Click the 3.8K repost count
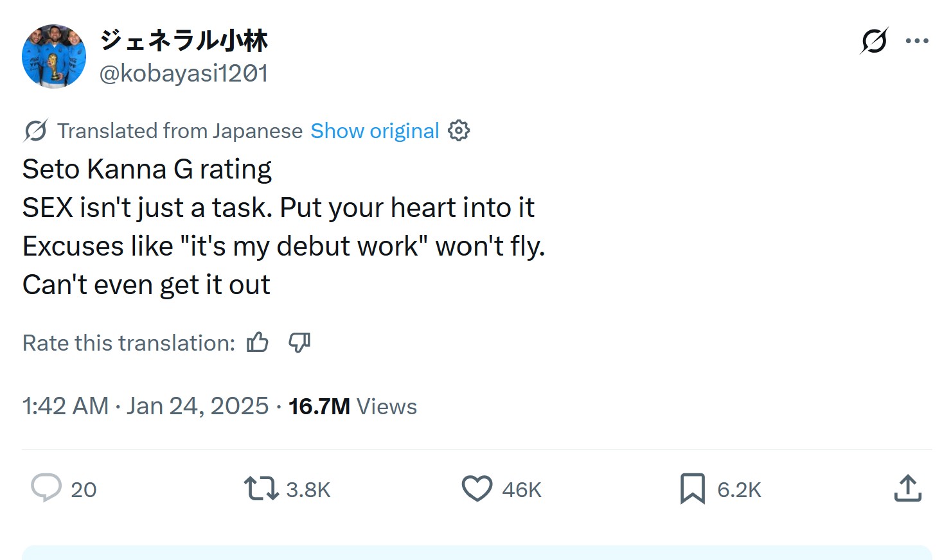Screen dimensions: 942x560 click(308, 490)
